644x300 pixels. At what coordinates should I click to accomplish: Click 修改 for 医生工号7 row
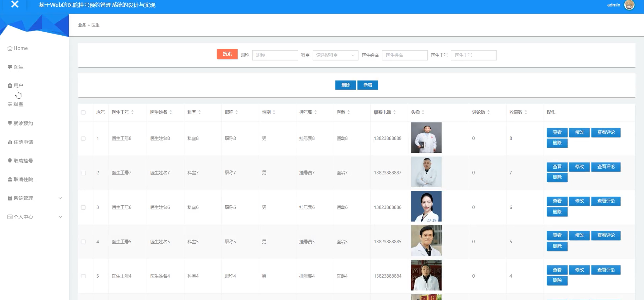(580, 167)
